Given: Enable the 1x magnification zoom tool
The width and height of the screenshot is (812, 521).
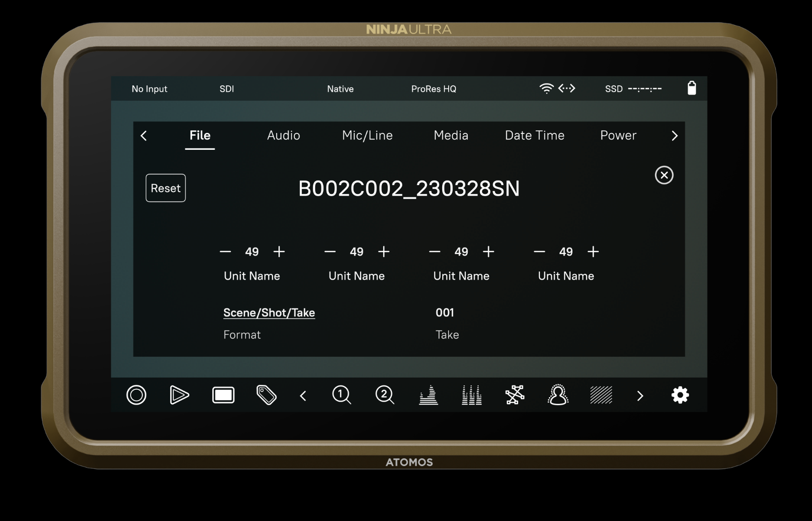Looking at the screenshot, I should (342, 395).
